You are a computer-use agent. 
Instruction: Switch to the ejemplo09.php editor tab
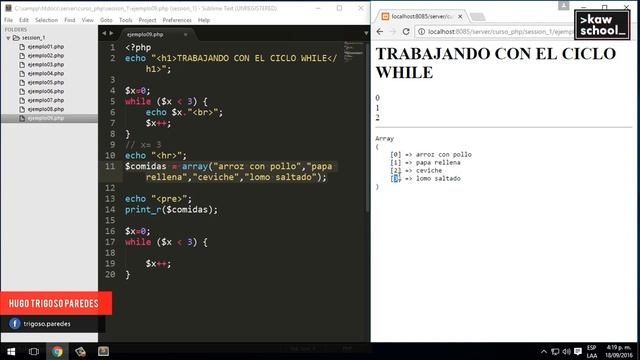[145, 35]
